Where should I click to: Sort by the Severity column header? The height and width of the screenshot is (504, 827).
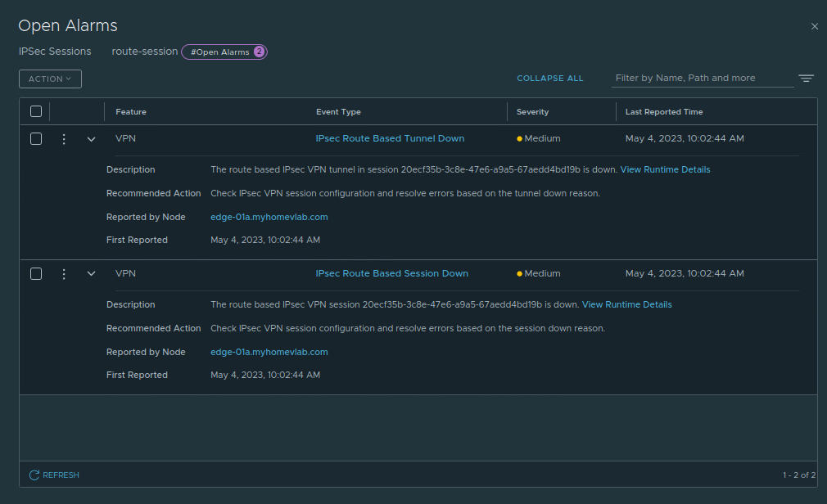tap(532, 112)
